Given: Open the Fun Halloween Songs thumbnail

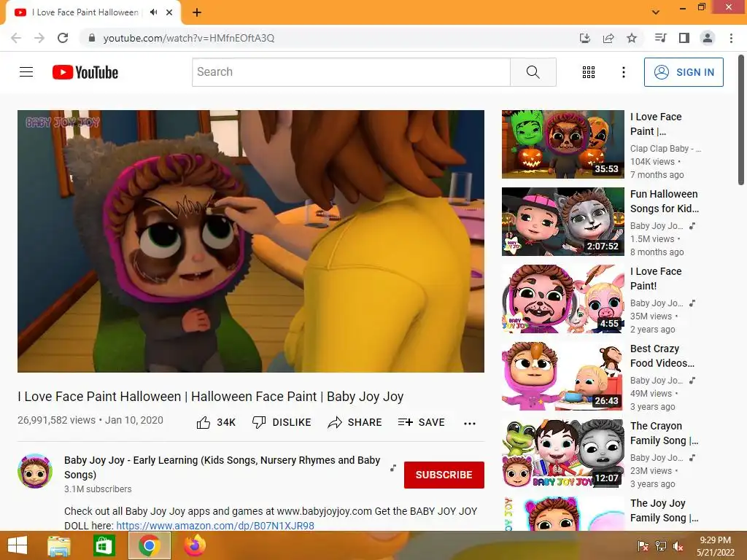Looking at the screenshot, I should [562, 222].
